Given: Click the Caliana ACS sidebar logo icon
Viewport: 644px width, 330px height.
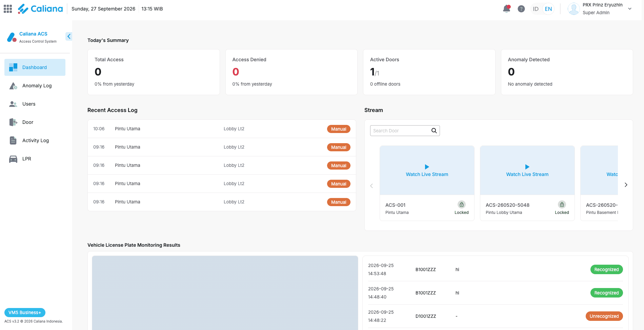Looking at the screenshot, I should [x=12, y=37].
